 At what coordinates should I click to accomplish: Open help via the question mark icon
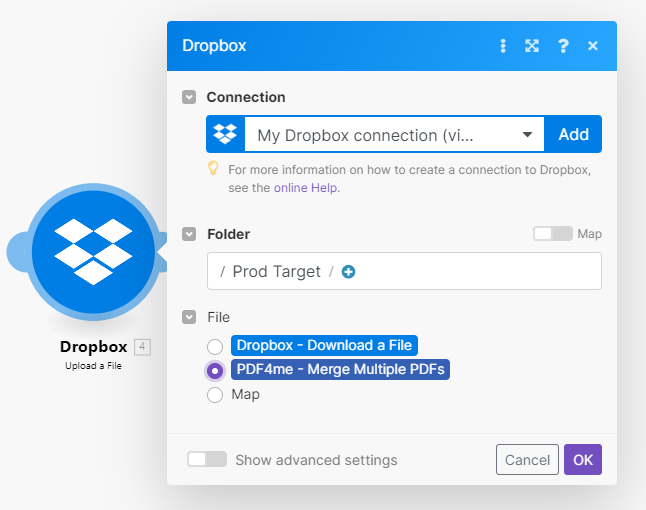(x=563, y=46)
